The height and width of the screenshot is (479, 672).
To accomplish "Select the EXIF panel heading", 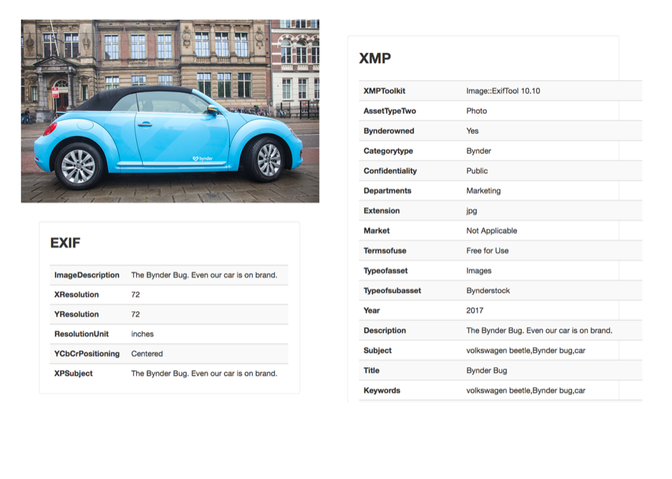I will 65,243.
